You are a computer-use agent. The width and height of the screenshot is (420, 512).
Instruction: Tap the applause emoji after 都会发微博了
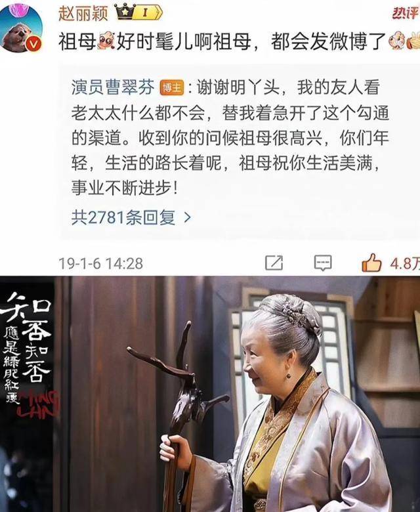[x=397, y=41]
